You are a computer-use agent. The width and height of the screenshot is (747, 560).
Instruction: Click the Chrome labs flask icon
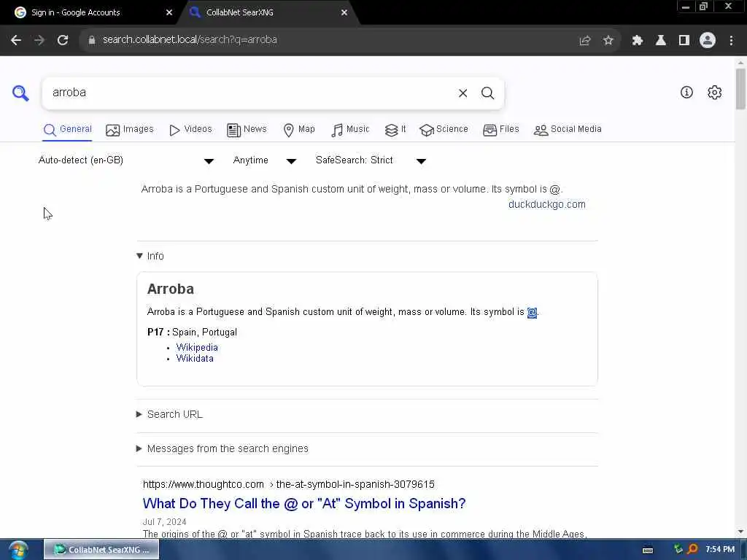point(660,40)
